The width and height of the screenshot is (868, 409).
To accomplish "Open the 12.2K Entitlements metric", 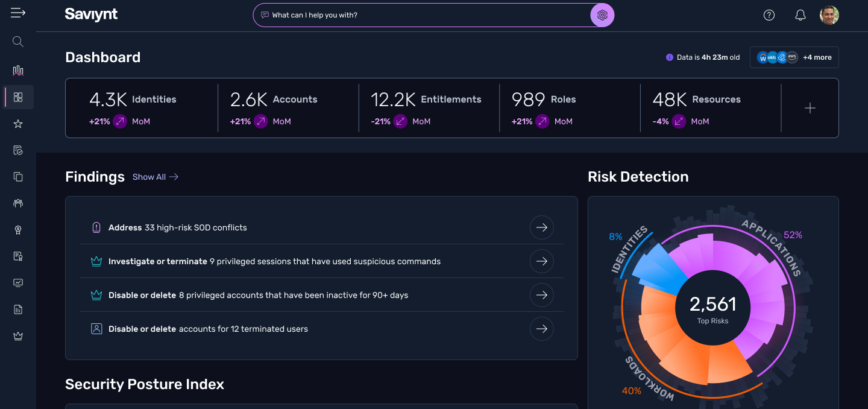I will click(426, 99).
